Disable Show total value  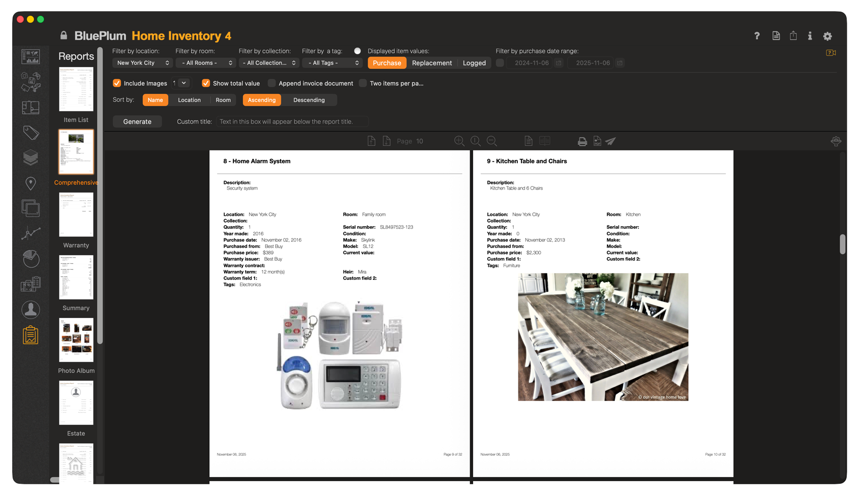point(206,83)
